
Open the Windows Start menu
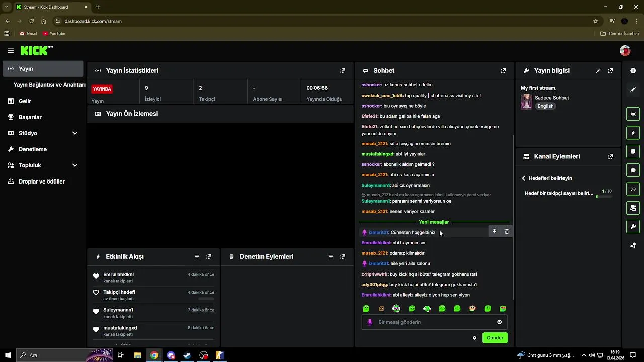point(8,355)
